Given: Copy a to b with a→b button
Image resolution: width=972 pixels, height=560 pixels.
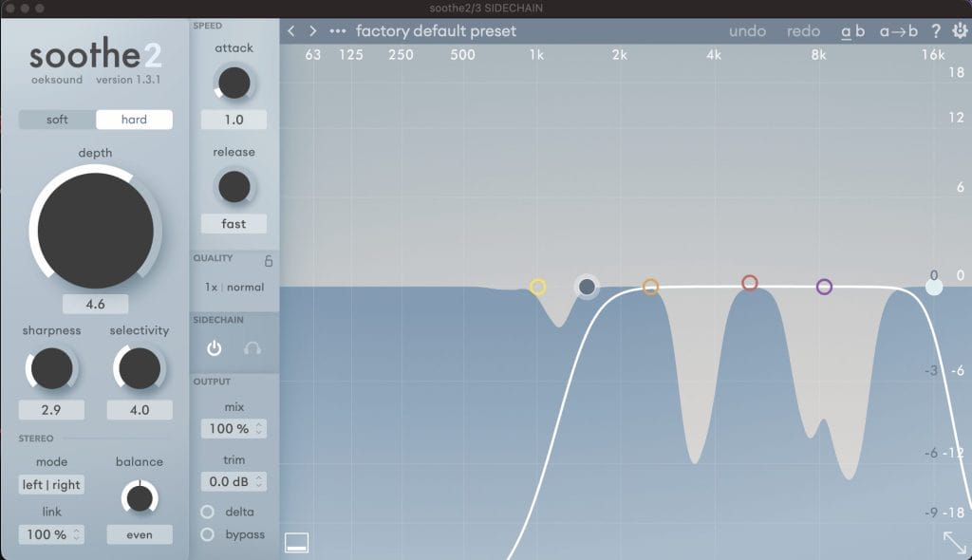Looking at the screenshot, I should [898, 31].
